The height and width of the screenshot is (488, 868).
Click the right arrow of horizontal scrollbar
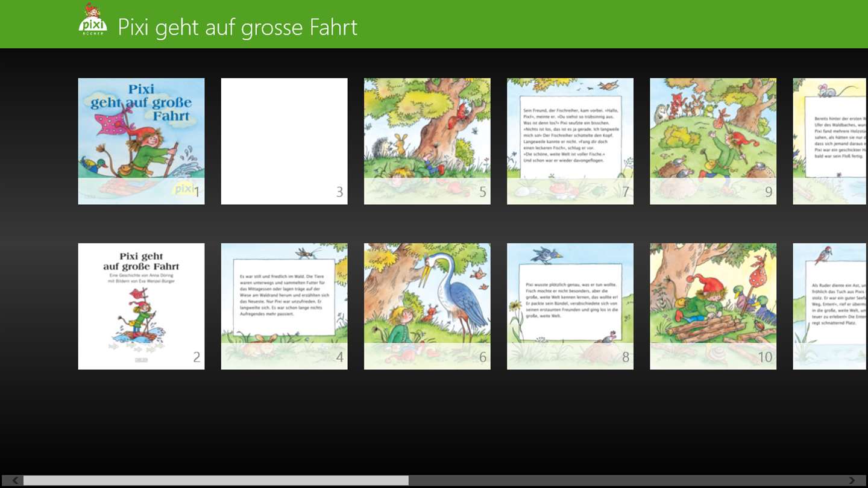852,480
